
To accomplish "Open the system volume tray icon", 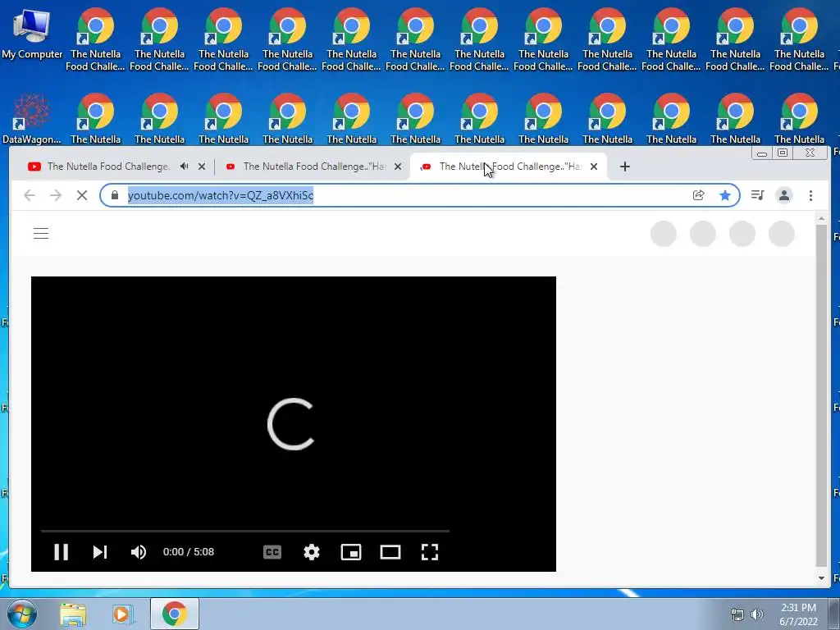I will 756,614.
